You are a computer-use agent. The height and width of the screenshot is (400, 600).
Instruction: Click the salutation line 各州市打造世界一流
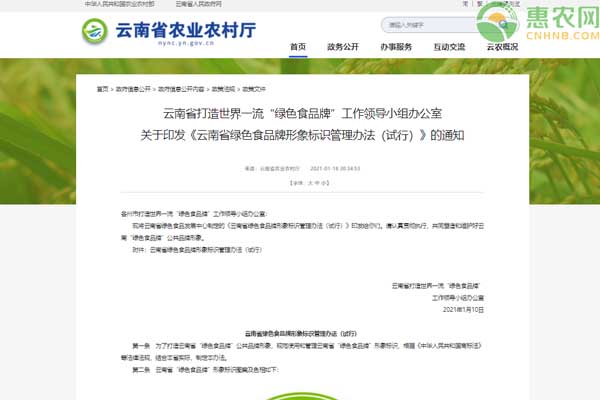(194, 214)
